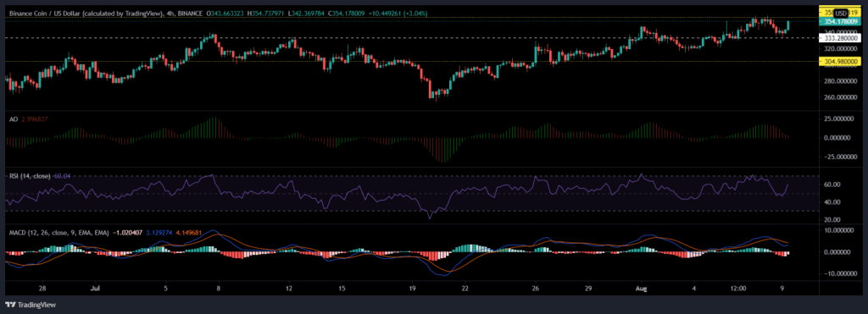The image size is (868, 314).
Task: Click the Jul date on time axis
Action: 95,288
